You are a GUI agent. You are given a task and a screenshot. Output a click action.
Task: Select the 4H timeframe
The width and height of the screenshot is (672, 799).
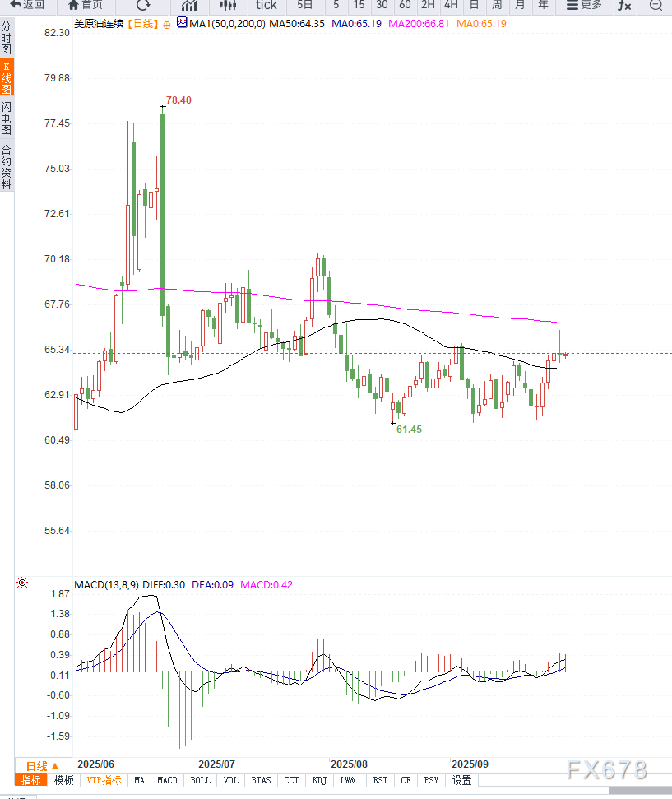tap(451, 5)
